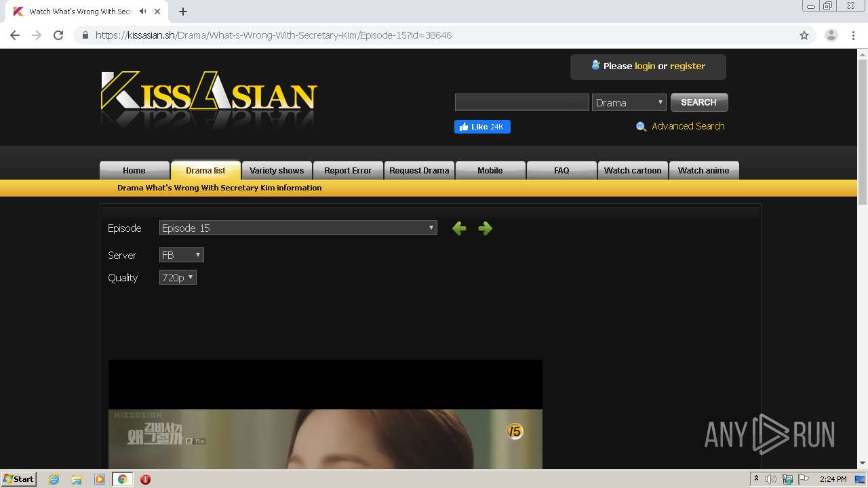Click the site search text field
868x488 pixels.
(x=522, y=102)
